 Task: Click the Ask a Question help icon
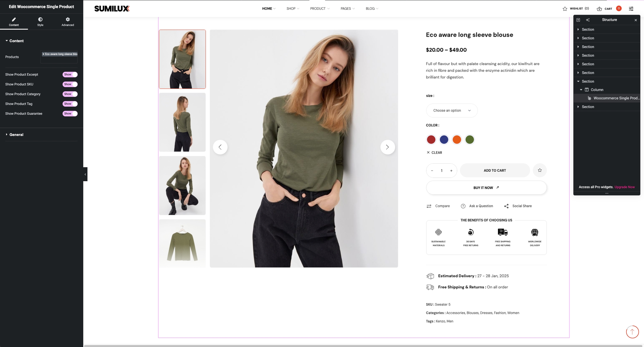[x=463, y=206]
